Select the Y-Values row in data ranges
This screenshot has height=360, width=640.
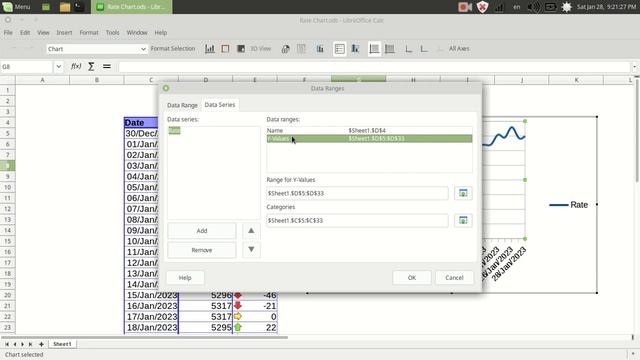click(x=369, y=138)
